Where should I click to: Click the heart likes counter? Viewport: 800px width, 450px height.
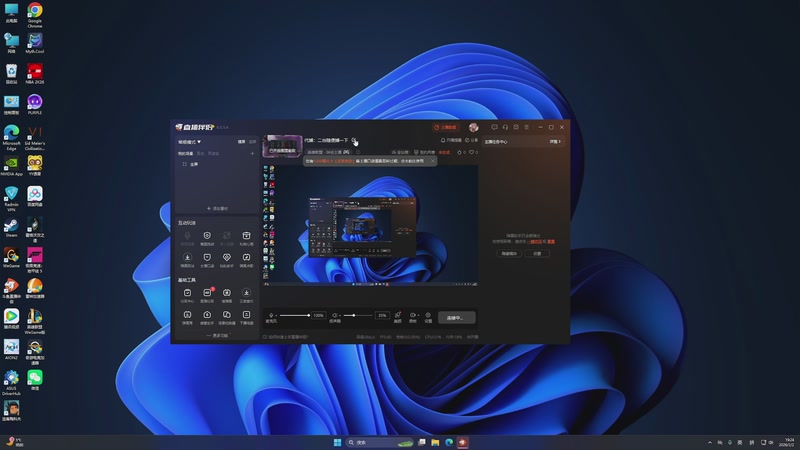pyautogui.click(x=474, y=153)
